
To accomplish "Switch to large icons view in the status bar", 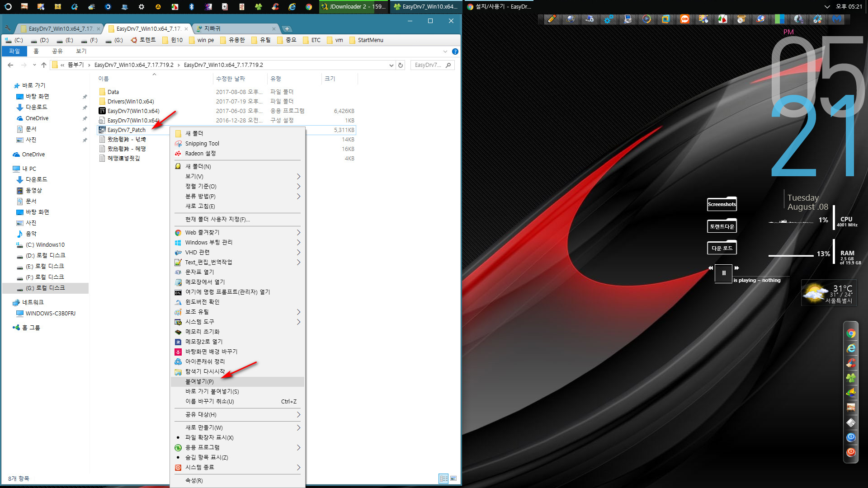I will click(x=453, y=479).
